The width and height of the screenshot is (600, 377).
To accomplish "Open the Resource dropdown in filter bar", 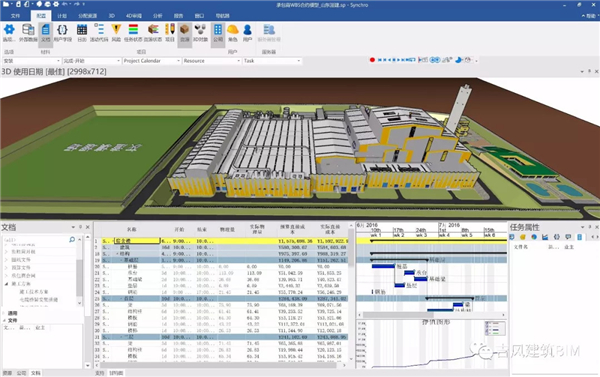I will click(x=212, y=61).
